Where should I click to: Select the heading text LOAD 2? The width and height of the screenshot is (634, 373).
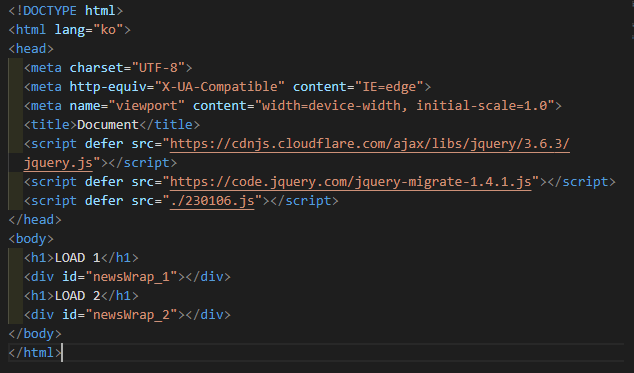pos(77,296)
